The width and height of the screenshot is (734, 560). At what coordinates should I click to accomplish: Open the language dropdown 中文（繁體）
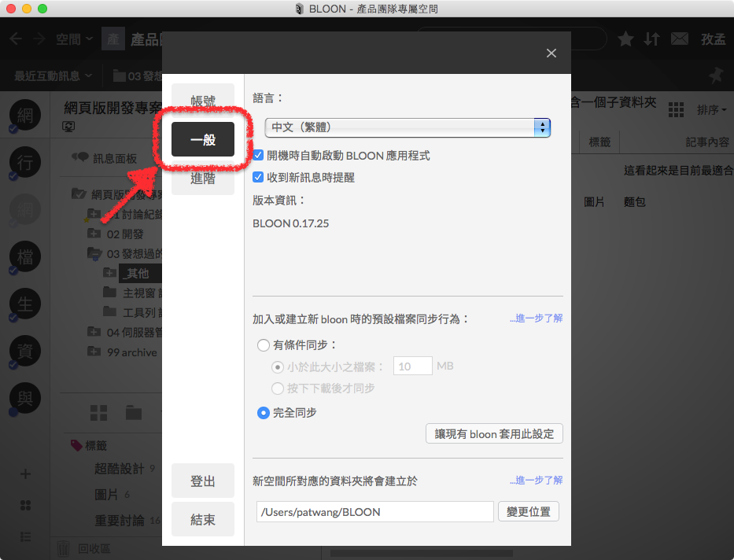tap(408, 127)
